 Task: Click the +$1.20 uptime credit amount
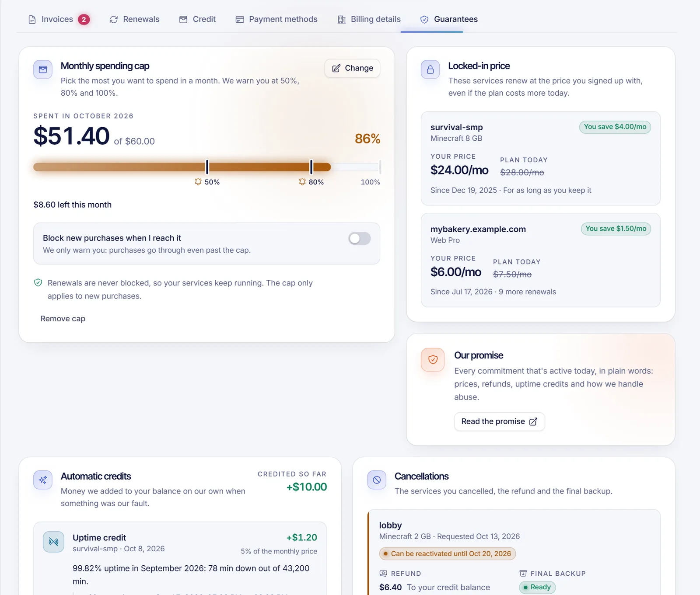pos(302,538)
